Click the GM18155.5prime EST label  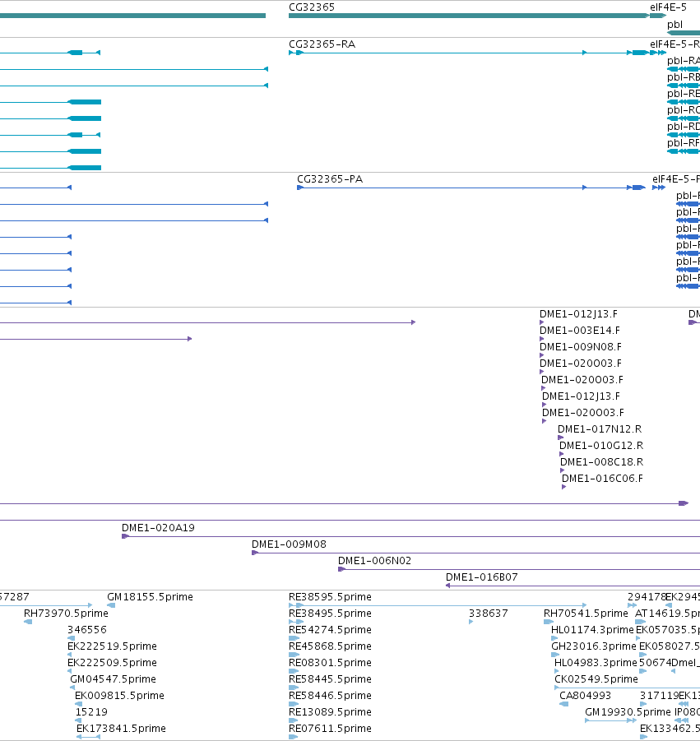click(x=150, y=597)
